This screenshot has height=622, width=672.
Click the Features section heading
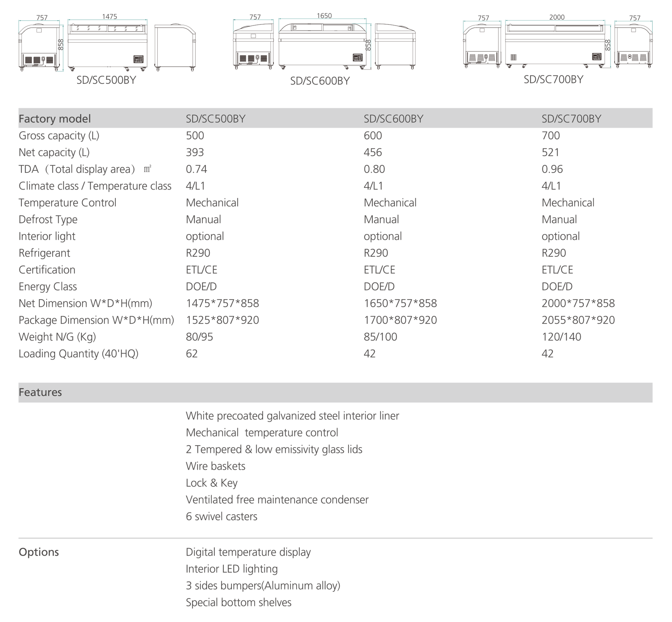point(40,392)
